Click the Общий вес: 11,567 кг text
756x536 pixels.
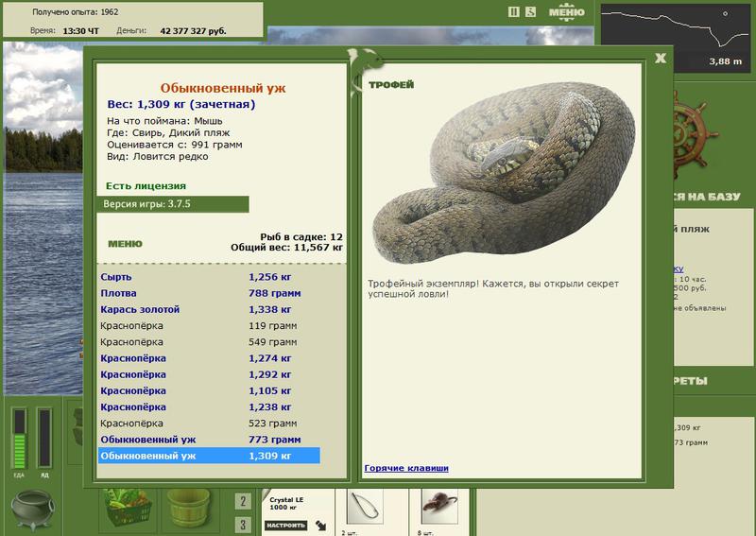click(x=286, y=248)
